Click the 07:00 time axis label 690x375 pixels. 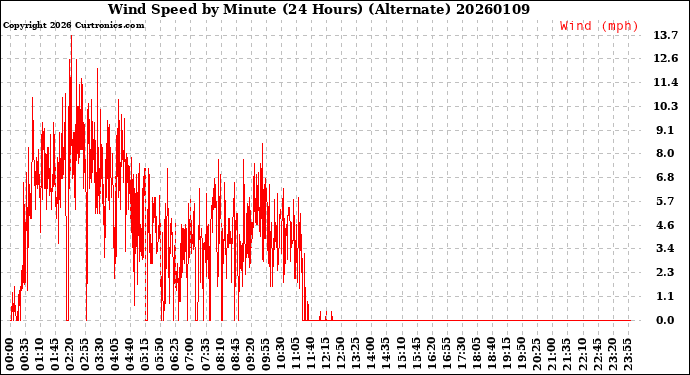pos(190,355)
